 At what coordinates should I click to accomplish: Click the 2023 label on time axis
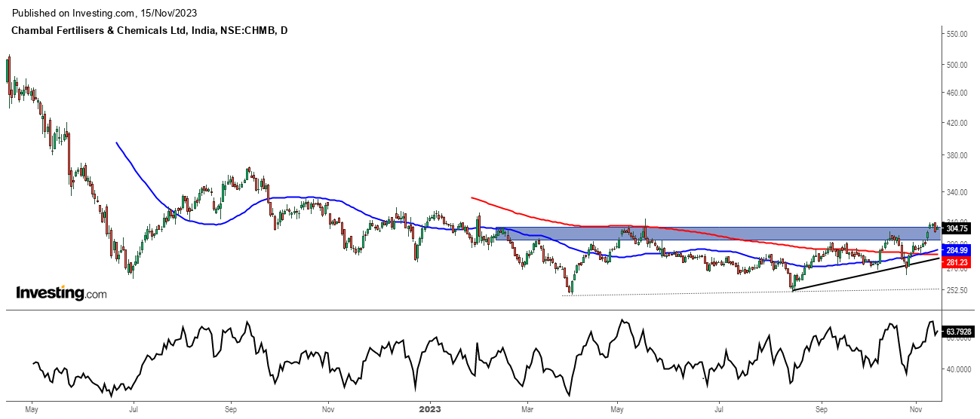429,411
